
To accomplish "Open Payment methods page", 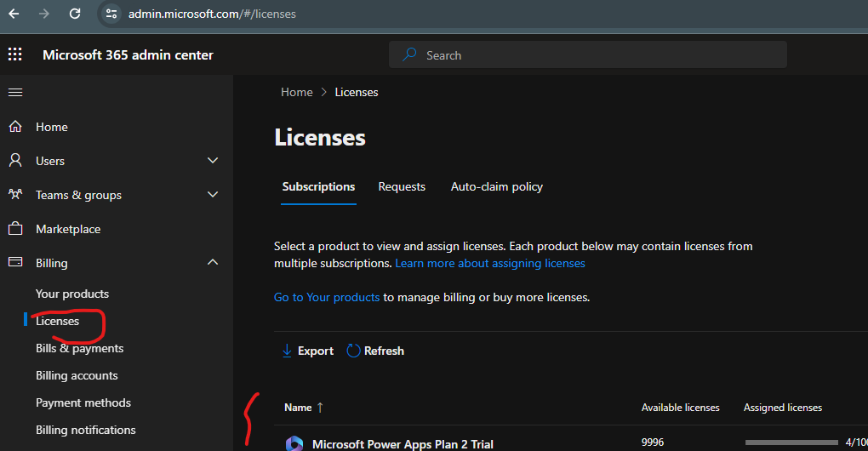I will (83, 402).
